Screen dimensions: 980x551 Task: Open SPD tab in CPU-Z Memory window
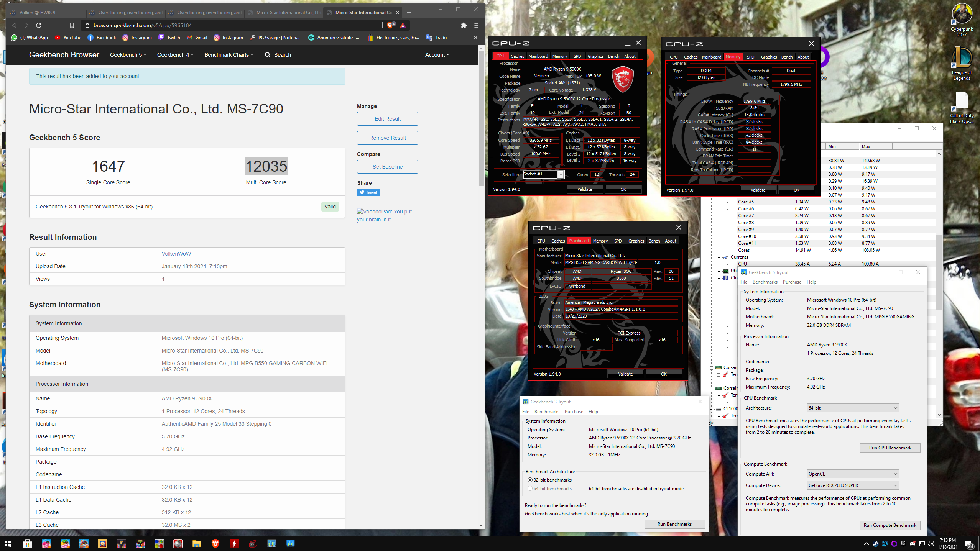(750, 57)
